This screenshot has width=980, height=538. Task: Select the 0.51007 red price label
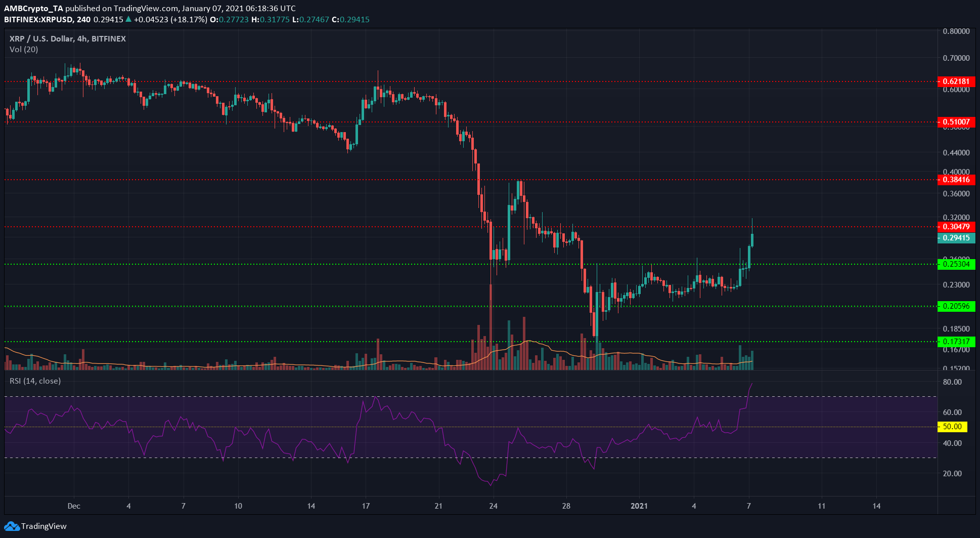pyautogui.click(x=956, y=122)
